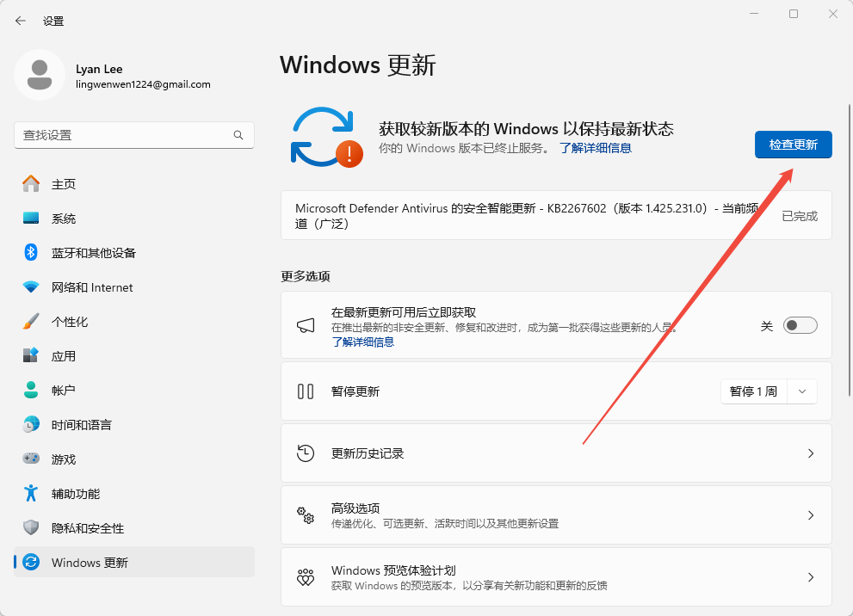Click the 时间和语言 globe clock icon
Viewport: 853px width, 616px height.
click(x=31, y=424)
